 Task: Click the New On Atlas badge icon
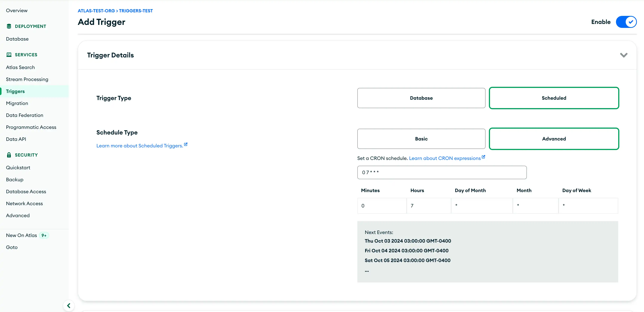coord(44,235)
